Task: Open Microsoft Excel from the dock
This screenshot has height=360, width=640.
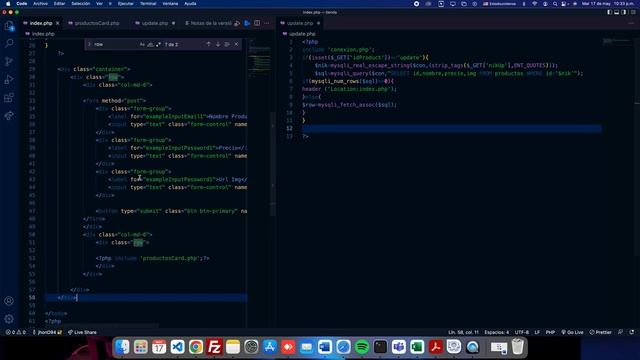Action: click(417, 347)
